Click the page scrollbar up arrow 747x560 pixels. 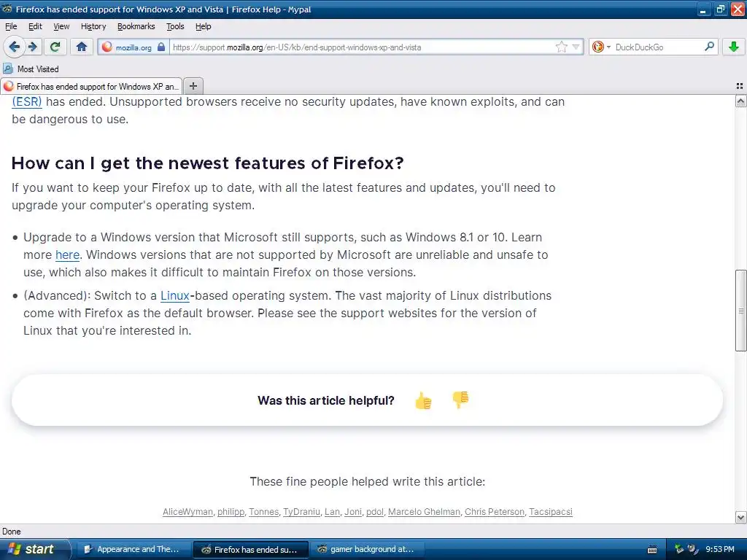coord(740,101)
